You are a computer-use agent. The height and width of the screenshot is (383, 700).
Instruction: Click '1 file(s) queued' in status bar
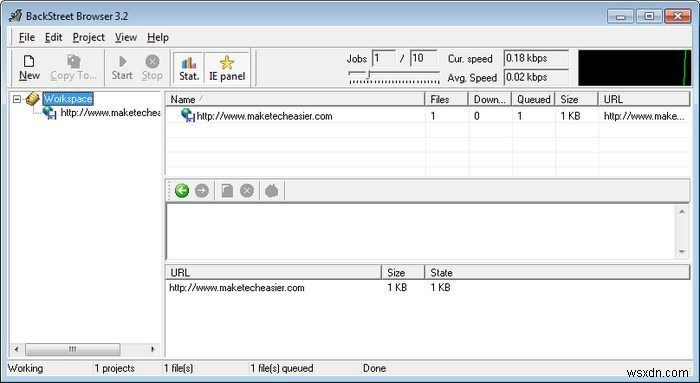[x=282, y=368]
